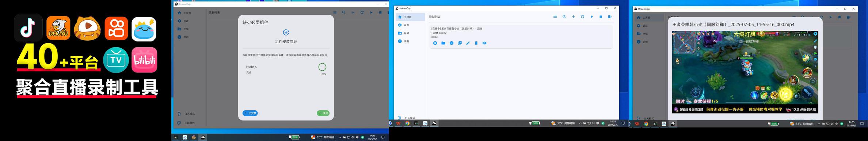Viewport: 868px width, 141px height.
Task: Click start-all play icon in middle window toolbar
Action: click(592, 17)
